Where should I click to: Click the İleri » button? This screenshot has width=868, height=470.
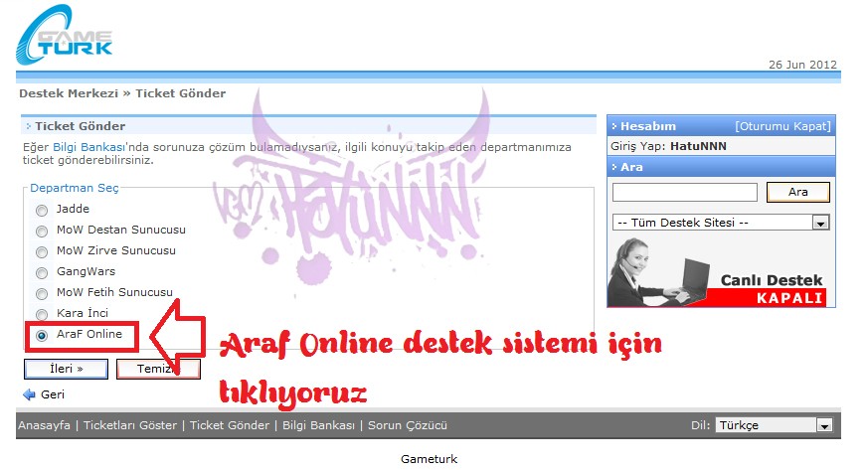coord(66,369)
